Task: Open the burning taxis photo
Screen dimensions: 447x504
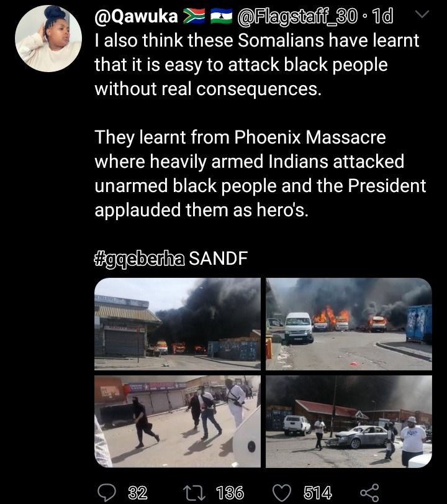Action: coord(349,324)
